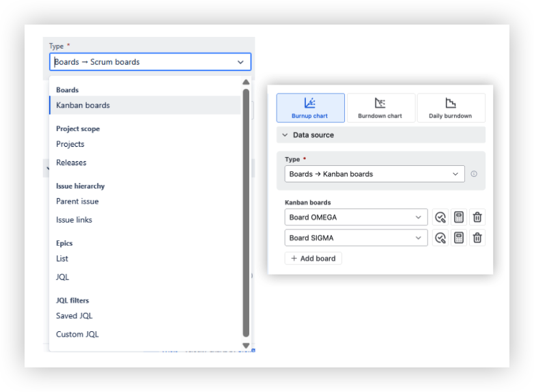Click chevron arrow of Scrum boards dropdown
The height and width of the screenshot is (392, 534).
coord(240,62)
